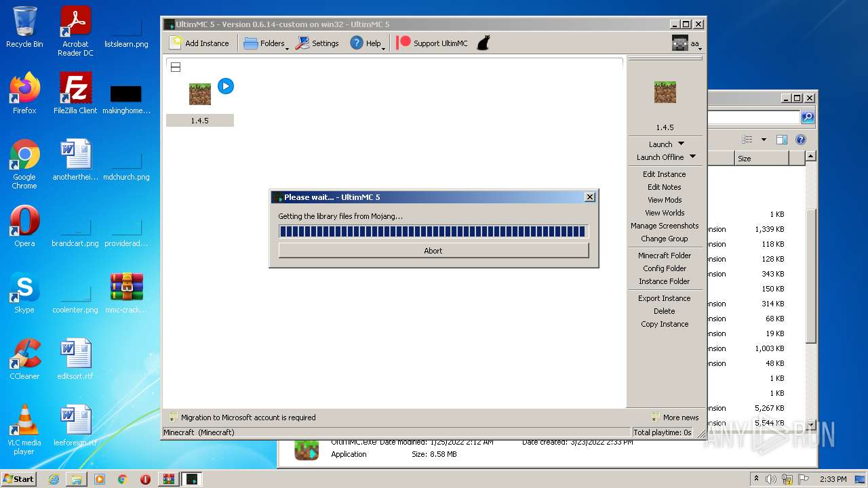Collapse the instance group toggle
This screenshot has height=488, width=868.
click(175, 67)
